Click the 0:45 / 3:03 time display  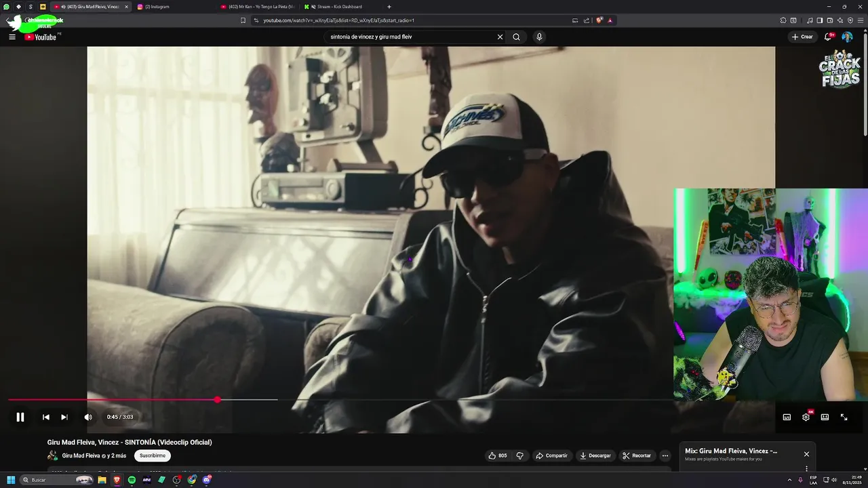point(120,417)
